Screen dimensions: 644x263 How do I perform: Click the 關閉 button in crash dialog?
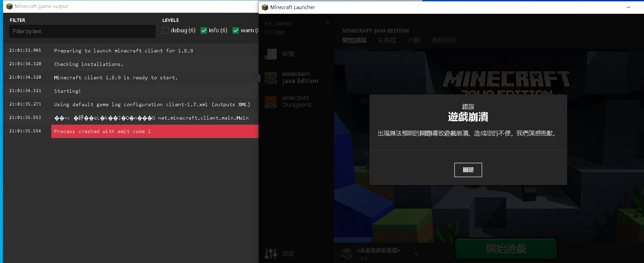click(x=468, y=170)
